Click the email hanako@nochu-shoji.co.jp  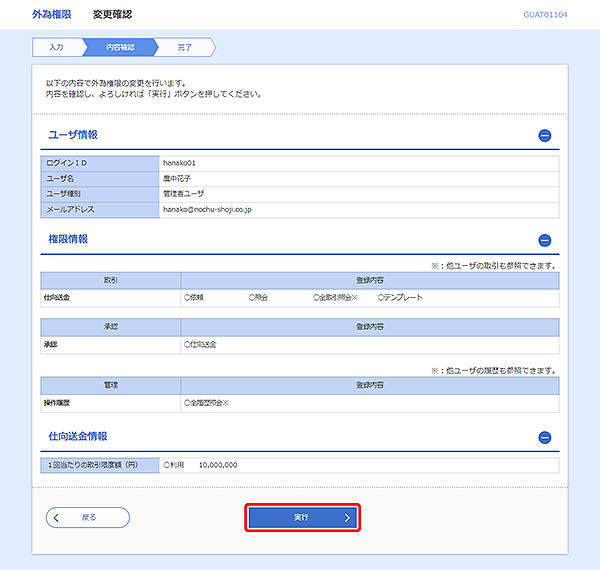(x=207, y=210)
